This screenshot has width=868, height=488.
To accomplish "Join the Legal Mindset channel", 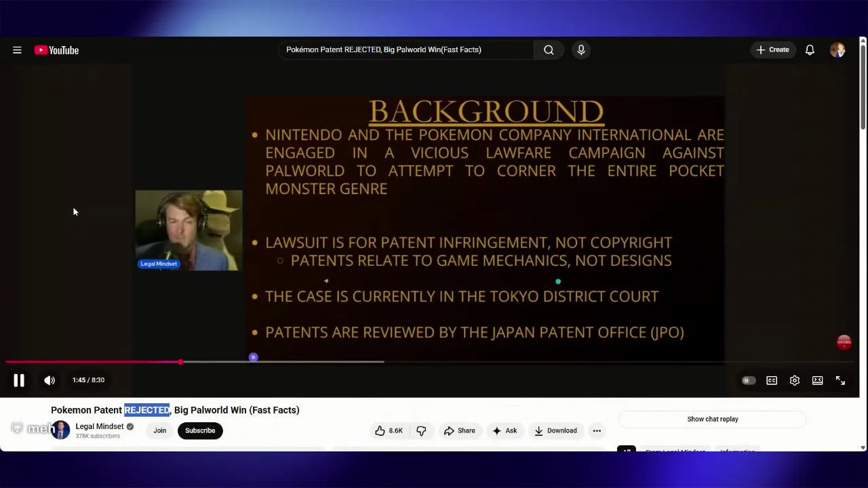I will pyautogui.click(x=159, y=430).
